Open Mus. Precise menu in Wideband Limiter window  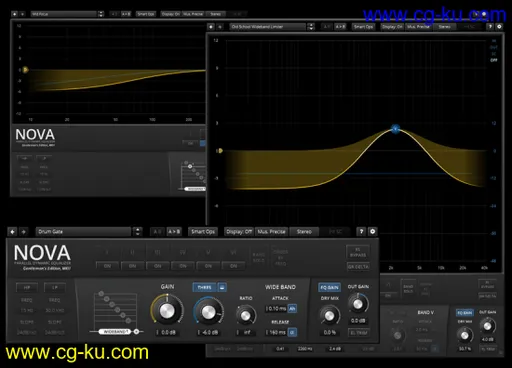[418, 27]
